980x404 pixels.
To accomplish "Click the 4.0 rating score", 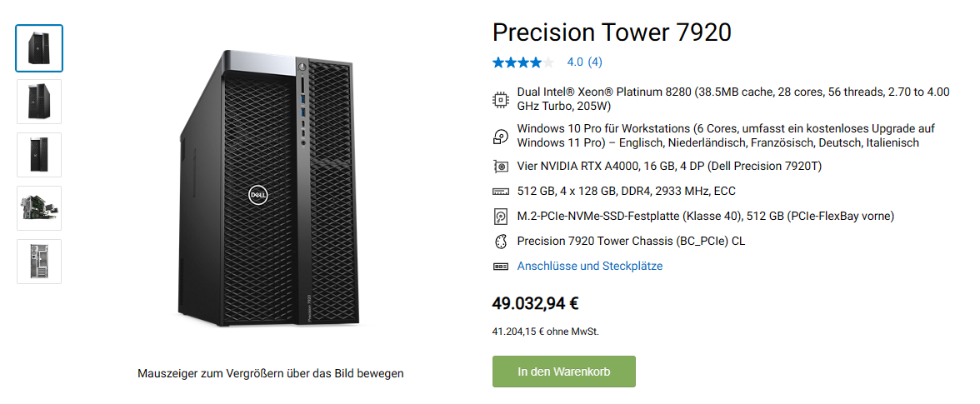I will [575, 62].
